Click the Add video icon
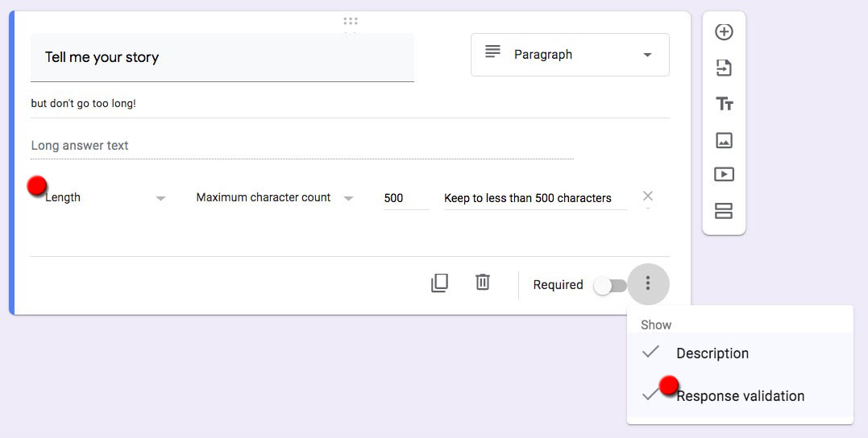This screenshot has height=438, width=868. [724, 175]
